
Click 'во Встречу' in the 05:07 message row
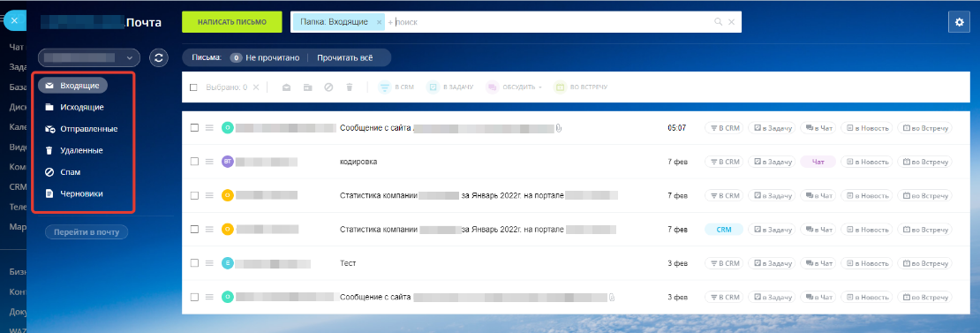tap(925, 128)
